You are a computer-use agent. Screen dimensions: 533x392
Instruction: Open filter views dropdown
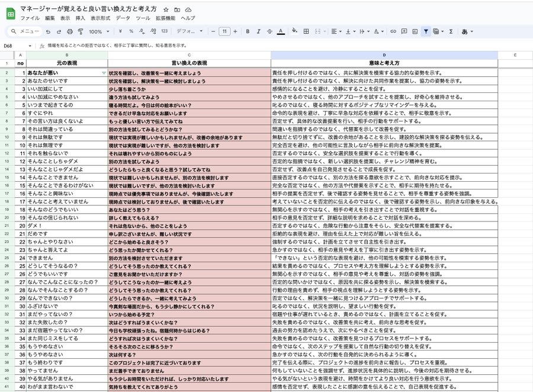tap(438, 31)
